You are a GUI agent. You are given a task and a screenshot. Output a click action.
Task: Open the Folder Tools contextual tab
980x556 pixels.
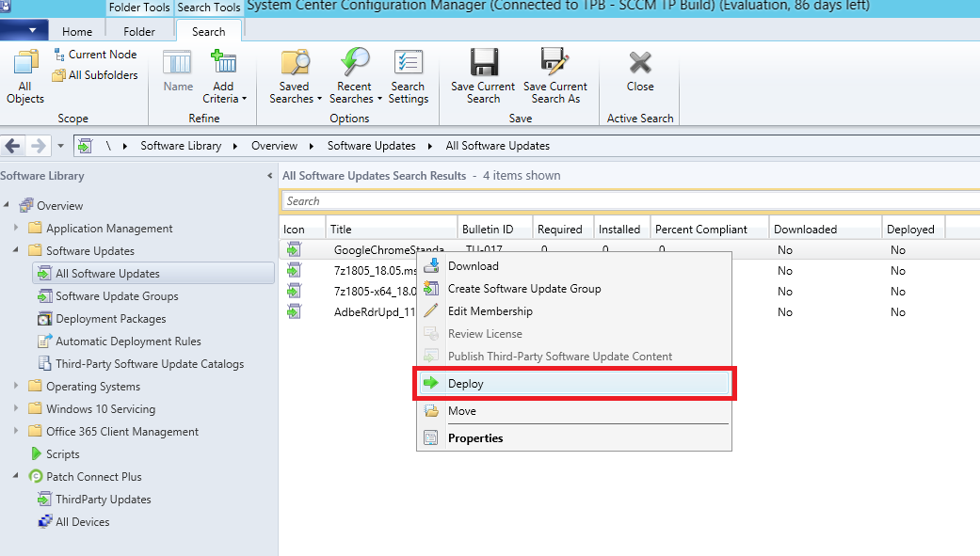pos(138,8)
